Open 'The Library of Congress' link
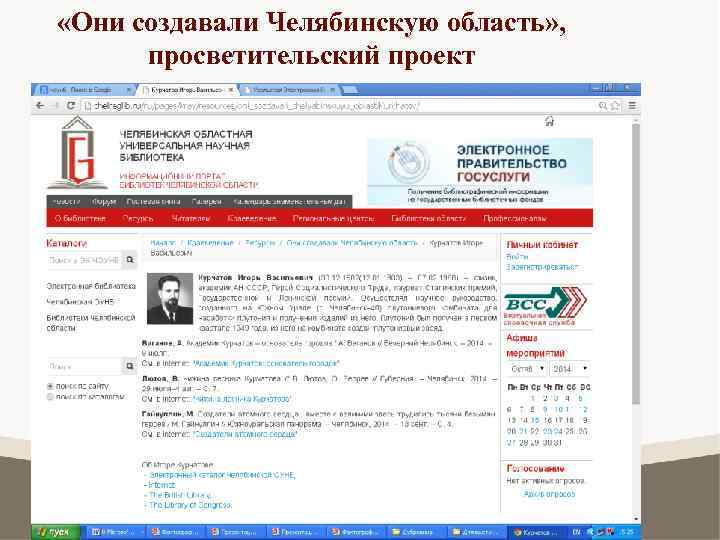This screenshot has width=720, height=540. pos(190,505)
